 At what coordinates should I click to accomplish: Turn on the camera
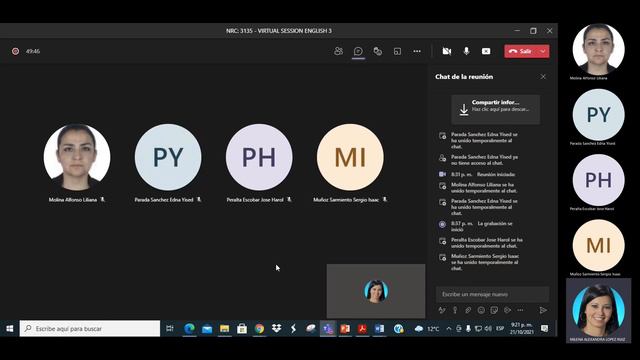(x=447, y=51)
